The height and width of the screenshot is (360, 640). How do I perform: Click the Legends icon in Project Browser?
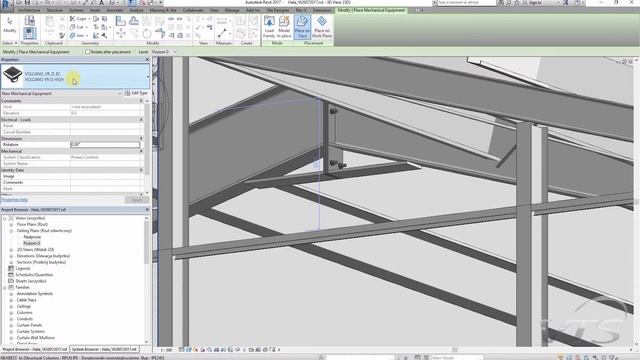click(x=11, y=269)
